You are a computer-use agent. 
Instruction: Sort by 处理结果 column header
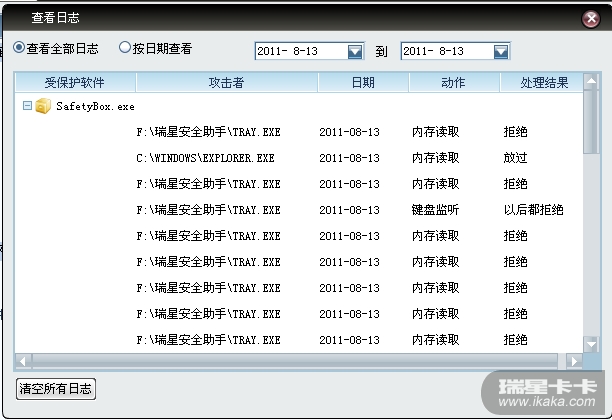544,82
